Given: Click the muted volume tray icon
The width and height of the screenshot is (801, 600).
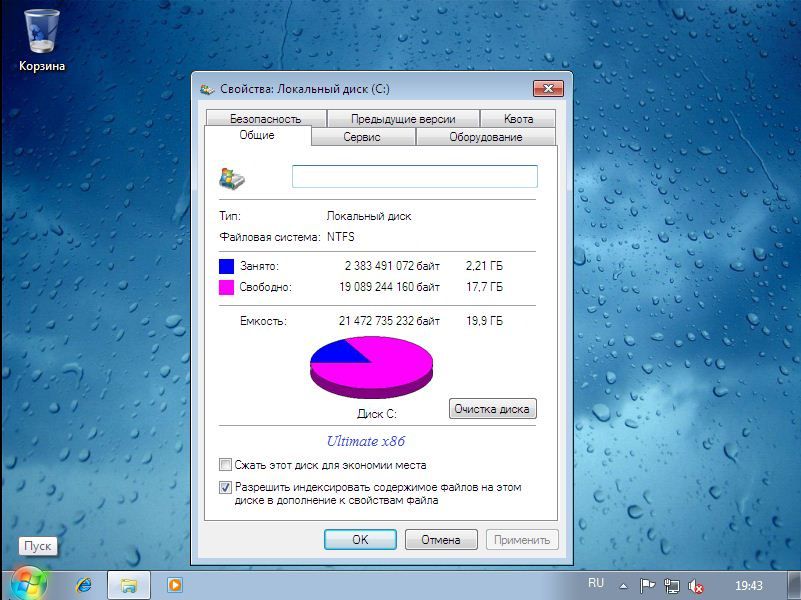Looking at the screenshot, I should 696,586.
